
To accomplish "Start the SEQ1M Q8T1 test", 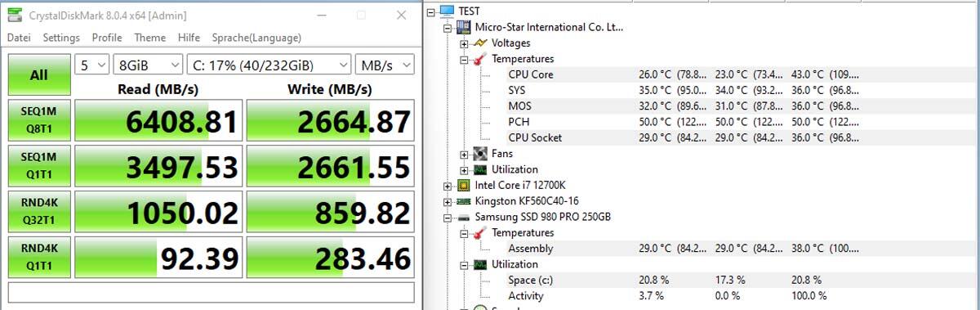I will point(39,120).
